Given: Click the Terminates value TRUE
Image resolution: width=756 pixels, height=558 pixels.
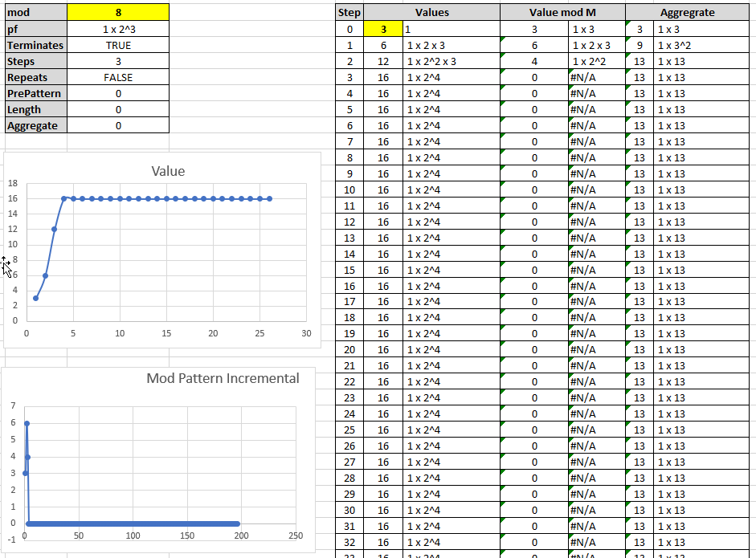Looking at the screenshot, I should click(118, 45).
